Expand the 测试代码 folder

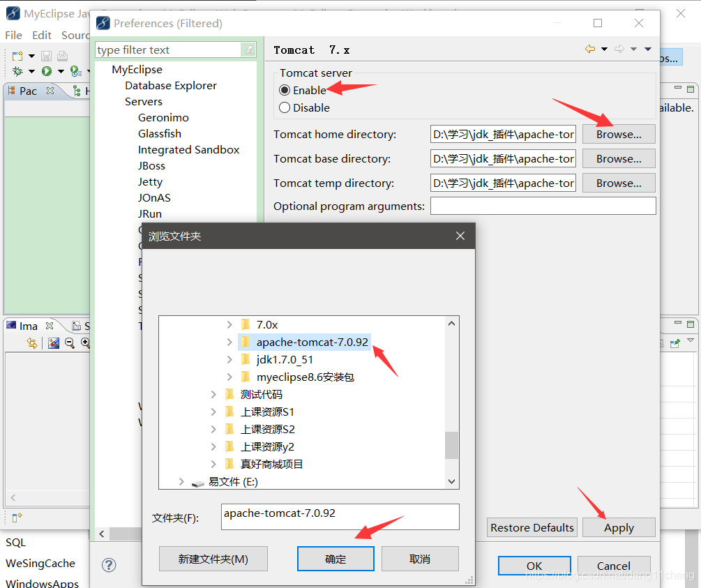pos(213,394)
